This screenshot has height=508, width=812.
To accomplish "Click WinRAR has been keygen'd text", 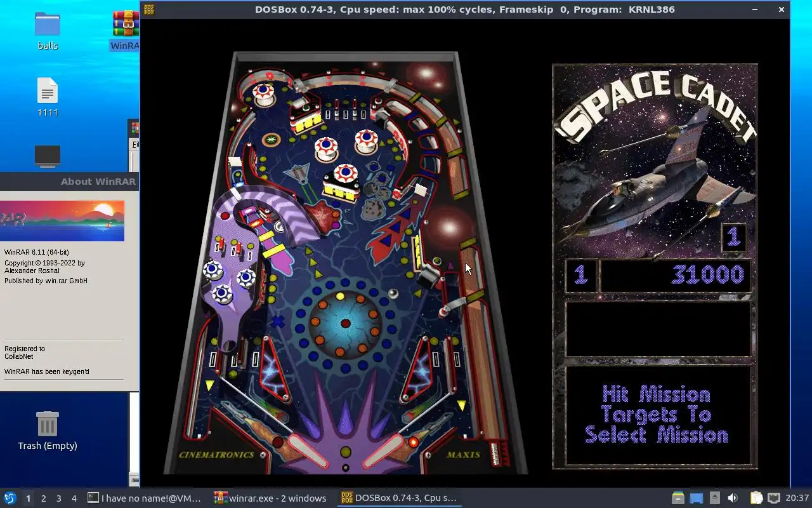I will (x=47, y=371).
